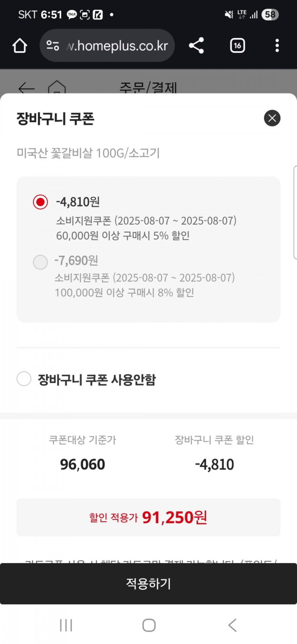
Task: Tap the 100,000원 이상 구매시 8% 할인 text
Action: point(124,293)
